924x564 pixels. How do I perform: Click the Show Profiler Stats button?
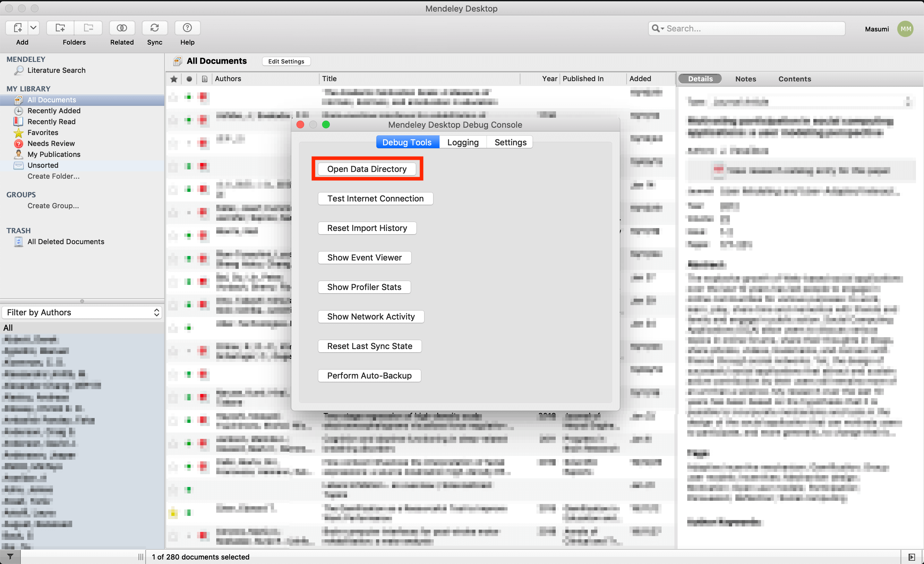click(364, 287)
